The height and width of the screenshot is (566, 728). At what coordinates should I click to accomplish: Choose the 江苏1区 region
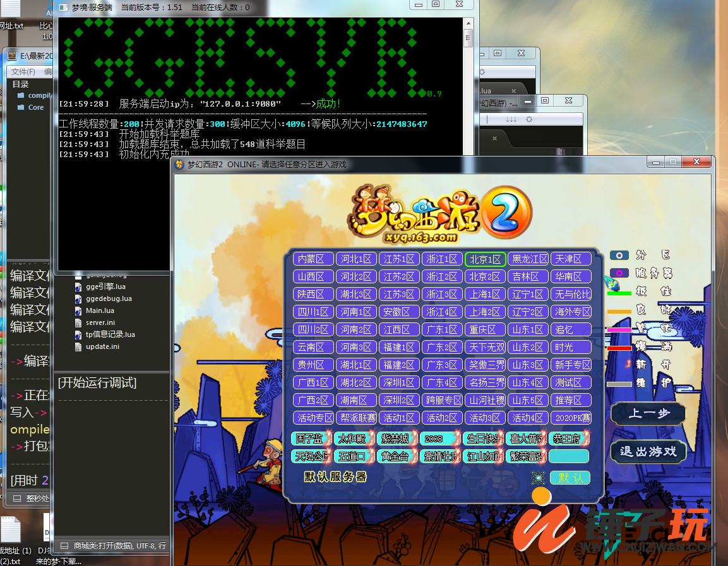399,259
